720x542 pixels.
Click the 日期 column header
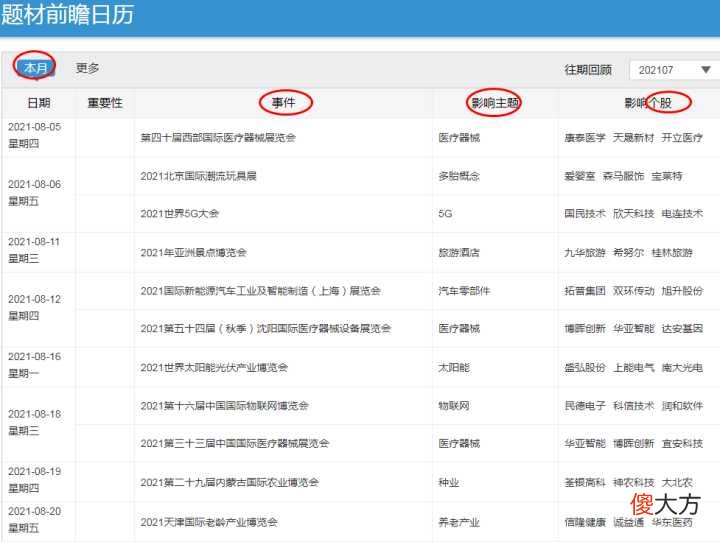click(39, 103)
